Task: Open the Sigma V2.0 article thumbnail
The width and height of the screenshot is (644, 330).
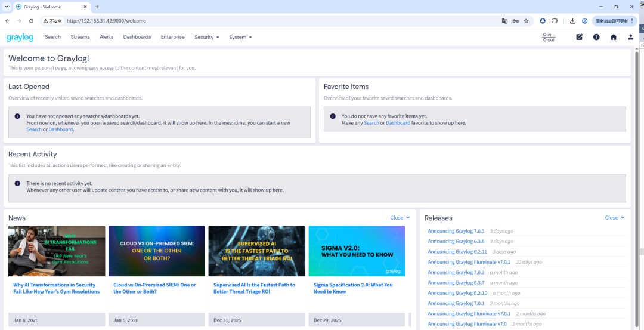Action: click(x=357, y=251)
